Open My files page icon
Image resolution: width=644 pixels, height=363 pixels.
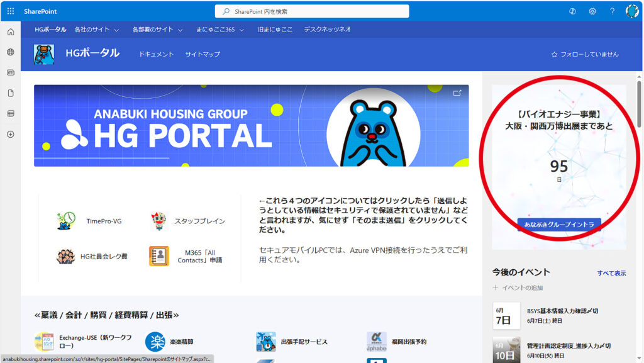click(11, 93)
